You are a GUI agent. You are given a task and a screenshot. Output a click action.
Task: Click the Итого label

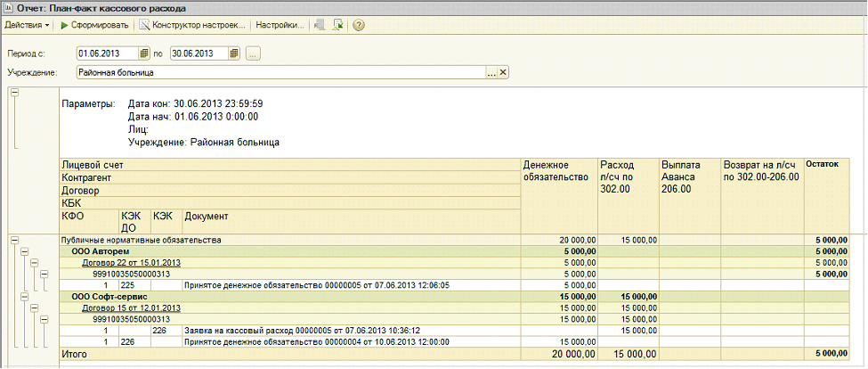point(74,354)
